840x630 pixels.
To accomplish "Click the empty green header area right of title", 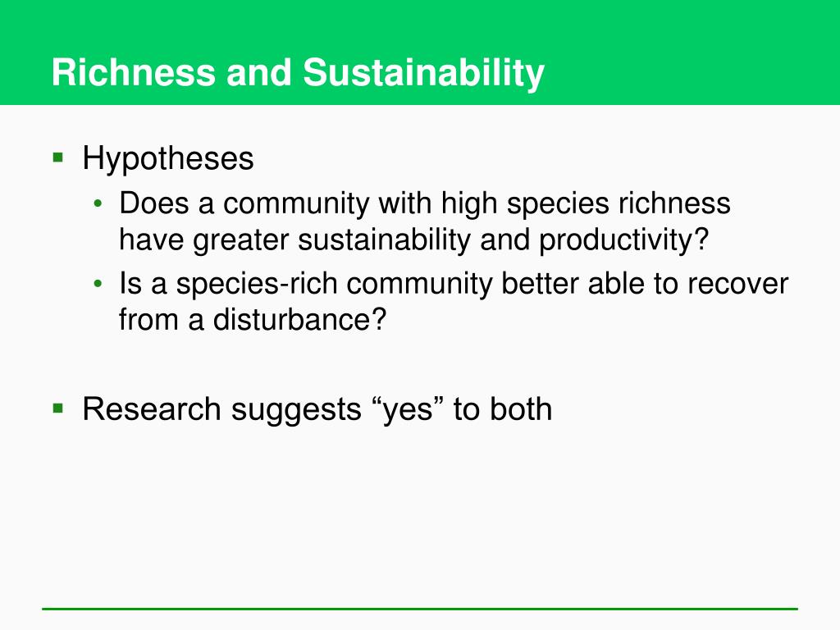I will [x=691, y=53].
